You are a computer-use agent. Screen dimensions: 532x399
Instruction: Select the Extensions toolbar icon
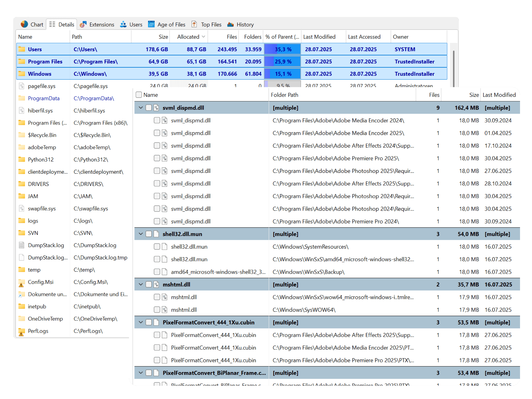click(x=84, y=24)
